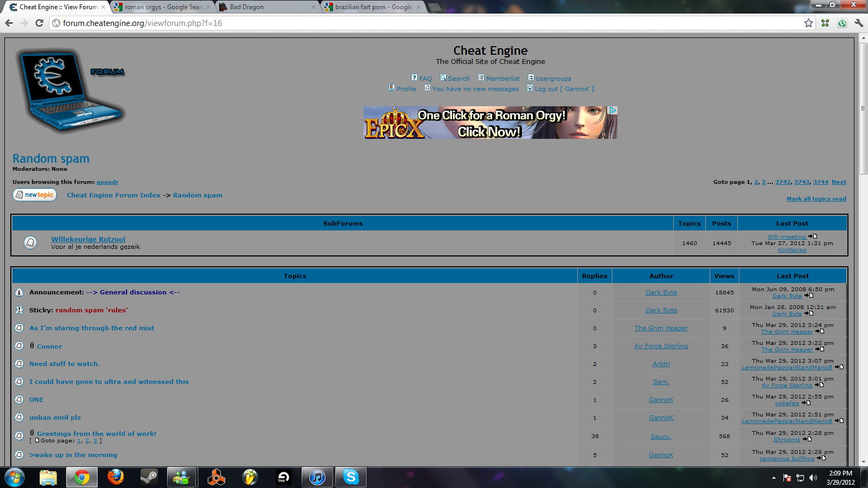The image size is (868, 488).
Task: Jump to latest post of WR-meeting subforum
Action: tap(812, 236)
